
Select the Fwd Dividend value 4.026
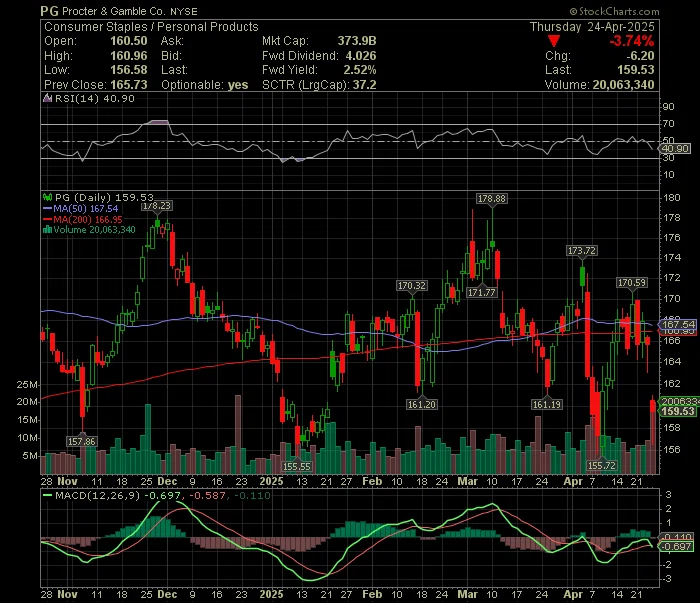click(x=361, y=56)
